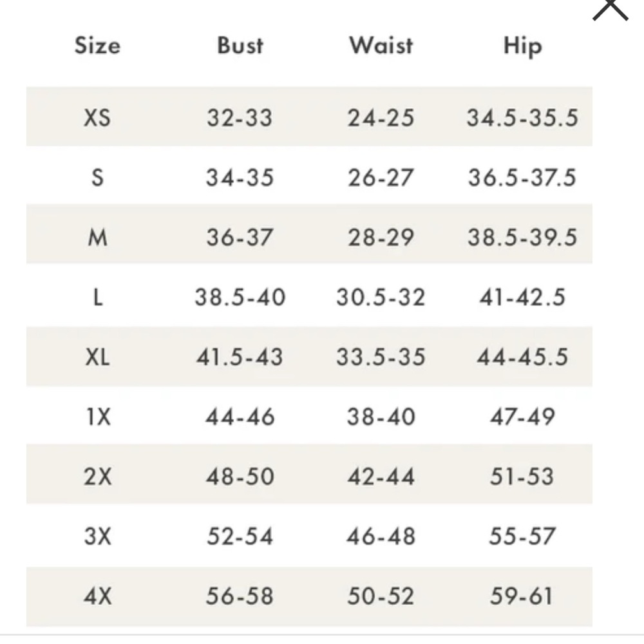Viewport: 644px width, 644px height.
Task: Click the 44-46 bust measurement
Action: pos(240,417)
